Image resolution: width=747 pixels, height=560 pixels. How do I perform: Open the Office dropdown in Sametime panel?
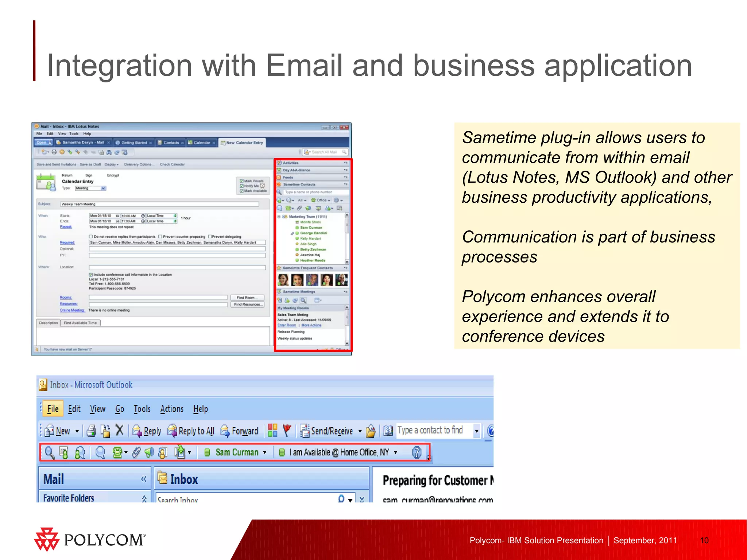click(x=321, y=200)
